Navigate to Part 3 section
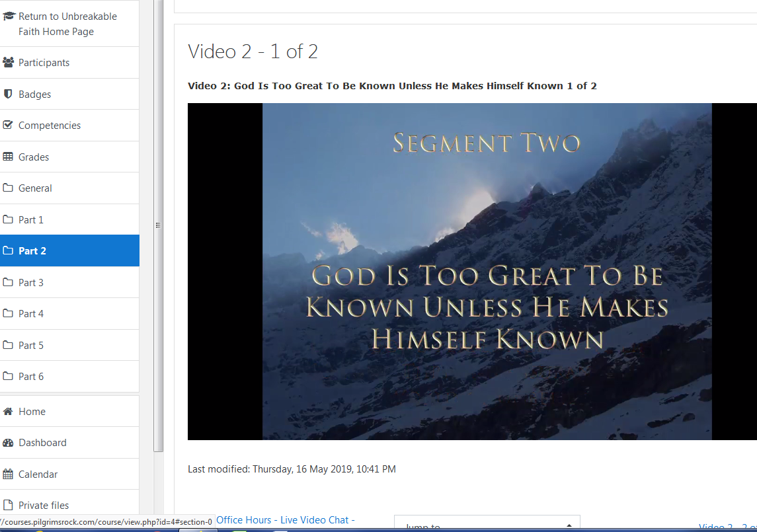 point(31,283)
